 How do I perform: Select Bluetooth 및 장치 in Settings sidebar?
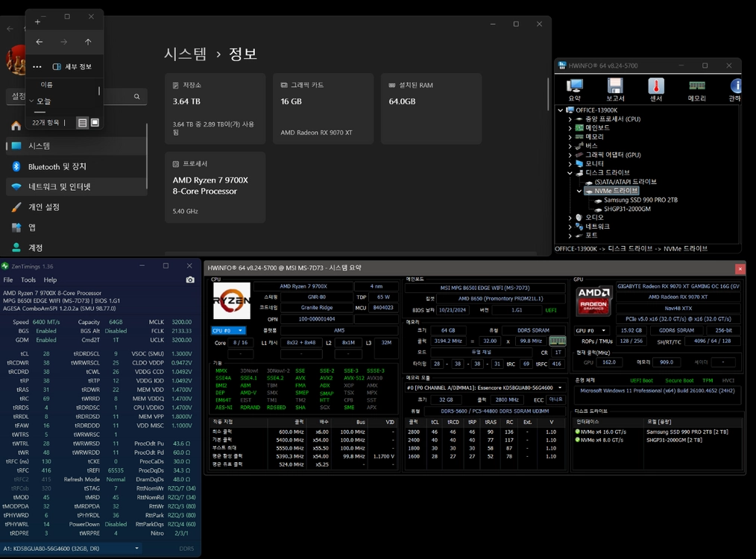click(76, 166)
